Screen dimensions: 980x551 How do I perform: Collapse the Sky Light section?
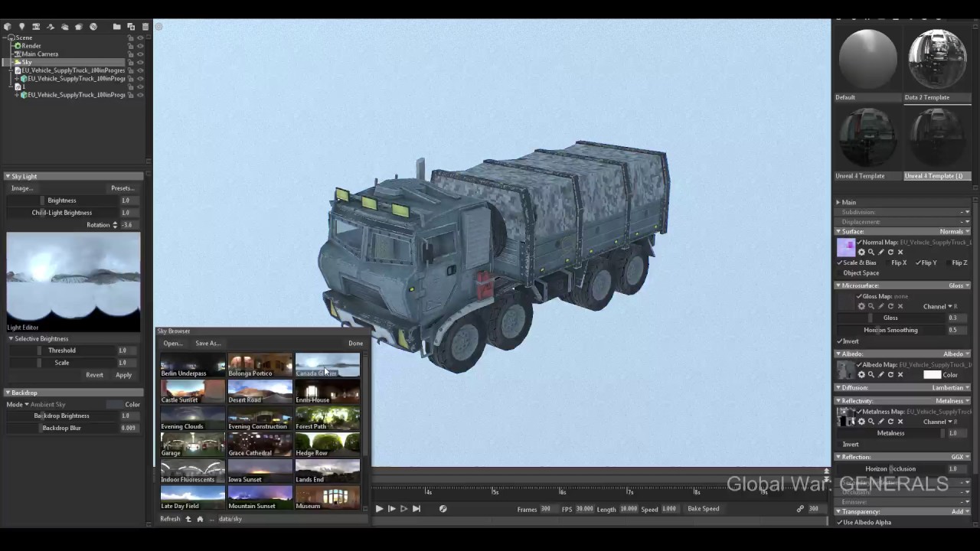coord(7,176)
